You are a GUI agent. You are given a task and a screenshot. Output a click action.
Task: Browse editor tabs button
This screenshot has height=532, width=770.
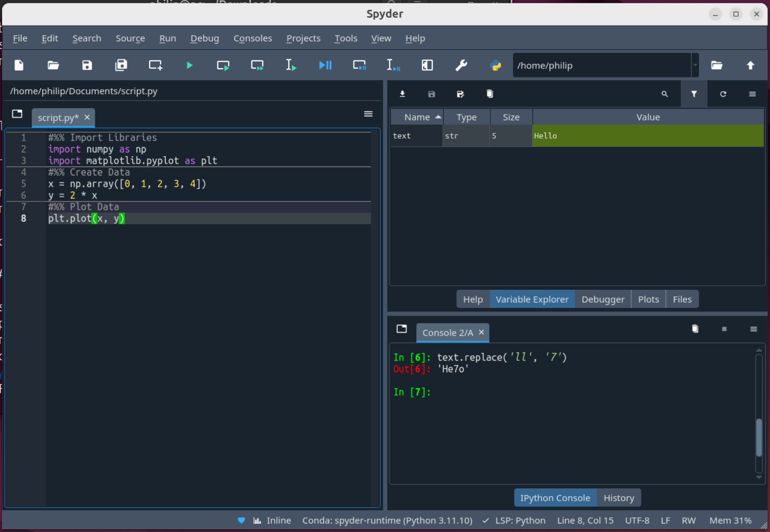[x=17, y=114]
